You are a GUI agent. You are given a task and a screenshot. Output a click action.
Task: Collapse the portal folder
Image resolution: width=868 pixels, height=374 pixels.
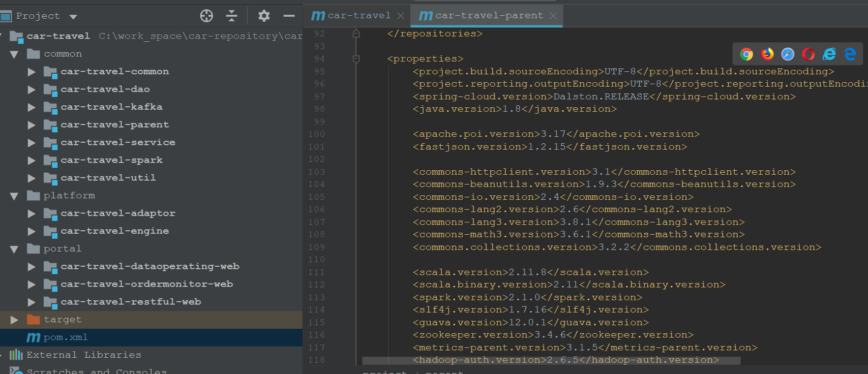[14, 249]
